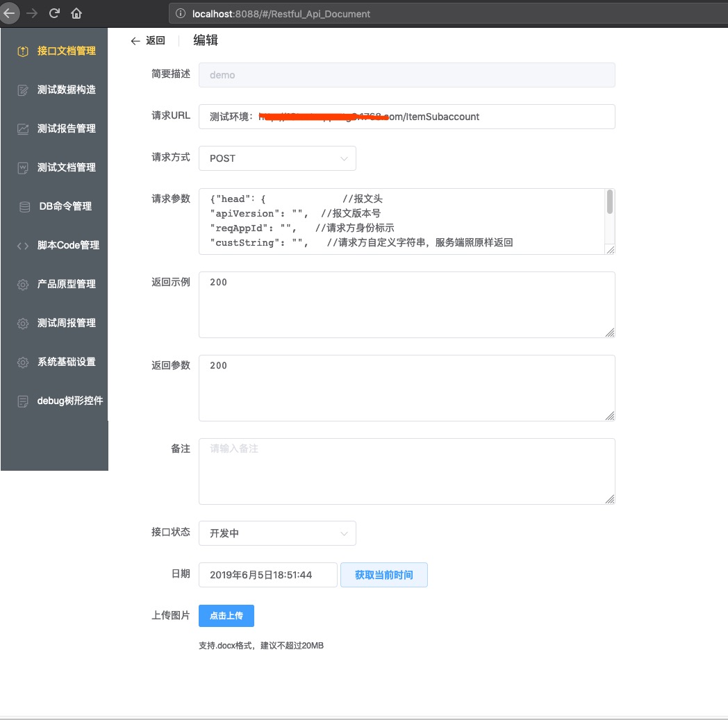This screenshot has width=728, height=720.
Task: Click the debug树形控件 document icon
Action: tap(23, 401)
